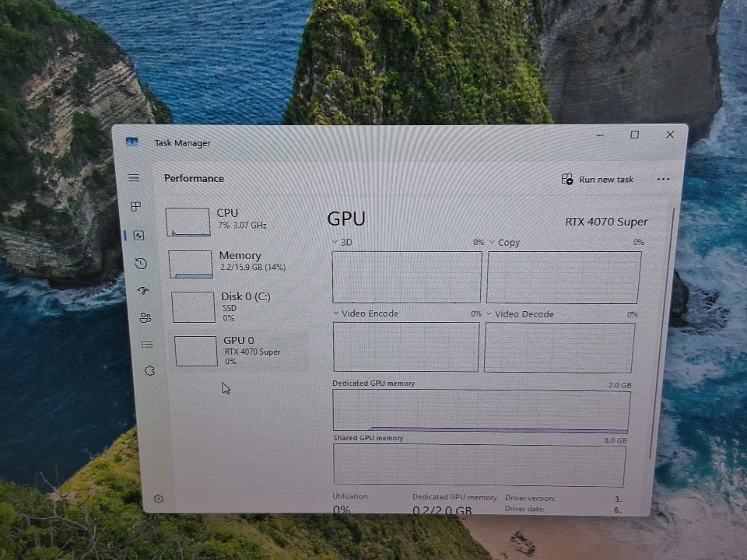The width and height of the screenshot is (747, 560).
Task: Click the Dedicated GPU memory graph
Action: click(481, 411)
